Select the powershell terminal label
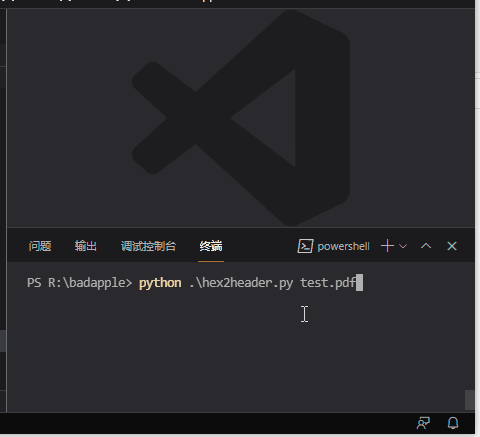This screenshot has width=480, height=437. pos(343,246)
